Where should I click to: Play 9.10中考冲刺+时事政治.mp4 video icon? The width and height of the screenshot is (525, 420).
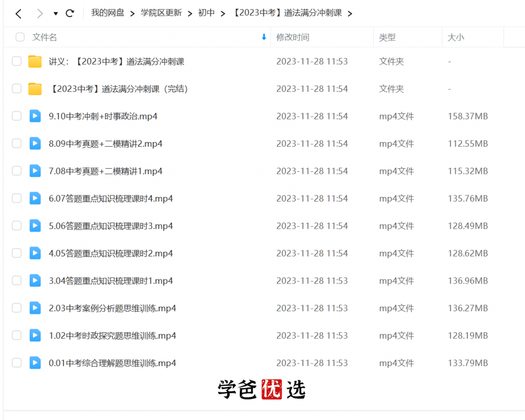pyautogui.click(x=35, y=116)
